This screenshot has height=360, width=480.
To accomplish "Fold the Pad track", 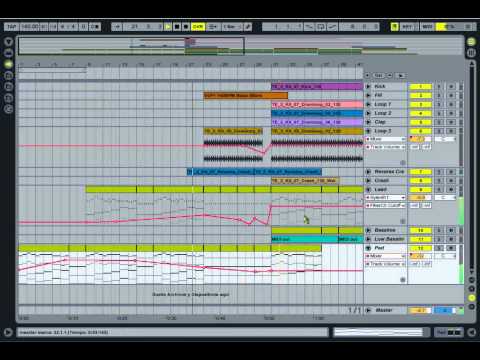I will pyautogui.click(x=368, y=248).
